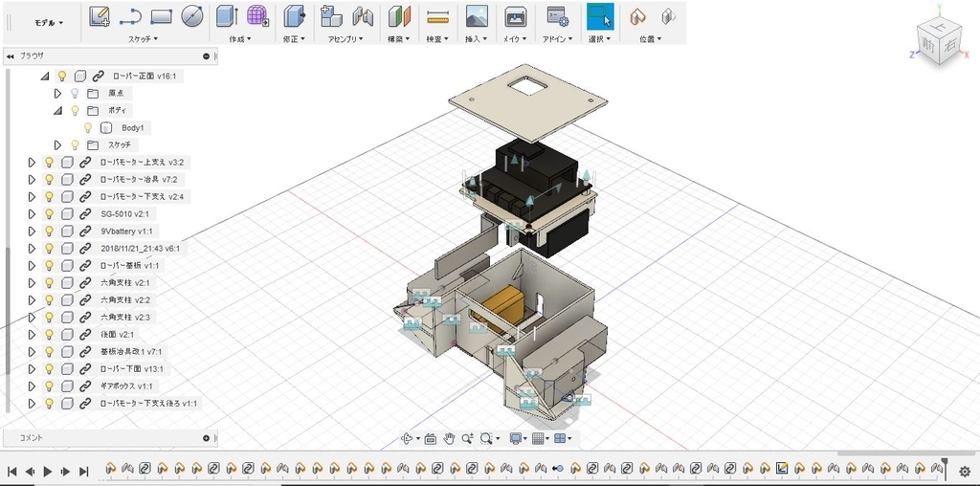980x486 pixels.
Task: Click the browser panel vertical scrollbar
Action: pyautogui.click(x=8, y=311)
